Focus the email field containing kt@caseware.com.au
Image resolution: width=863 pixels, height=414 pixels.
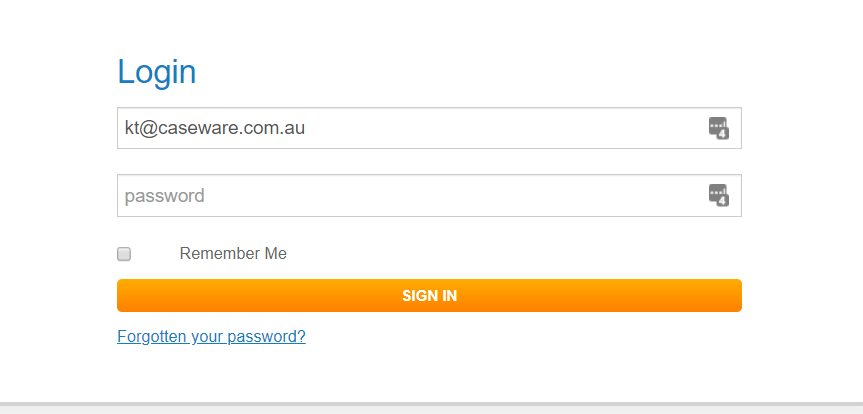coord(429,128)
